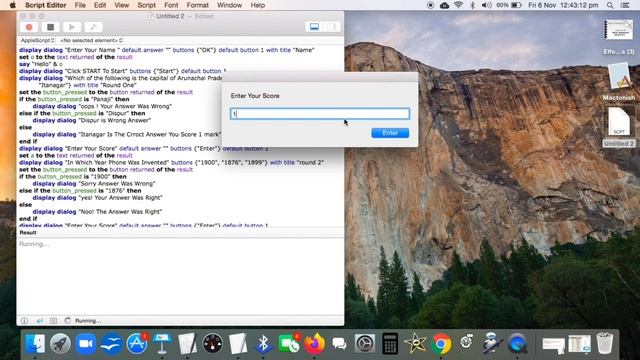This screenshot has width=640, height=360.
Task: Show the log list icon at window bottom
Action: coord(53,320)
